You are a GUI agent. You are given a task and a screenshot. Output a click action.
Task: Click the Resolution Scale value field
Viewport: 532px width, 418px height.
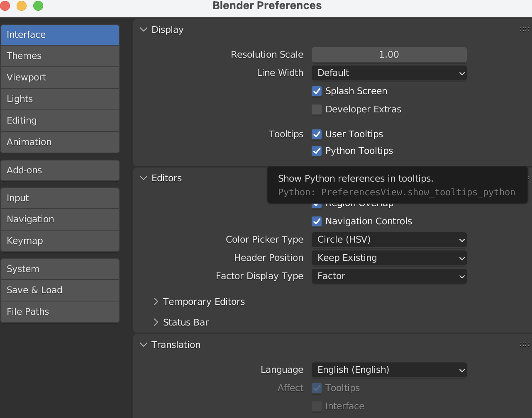(x=389, y=55)
